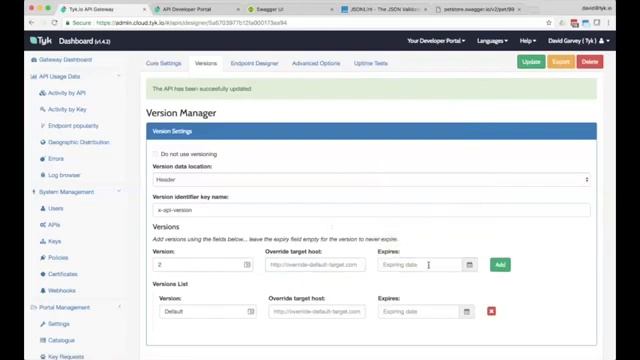Viewport: 640px width, 360px height.
Task: Open the David Garvey user menu
Action: [579, 41]
